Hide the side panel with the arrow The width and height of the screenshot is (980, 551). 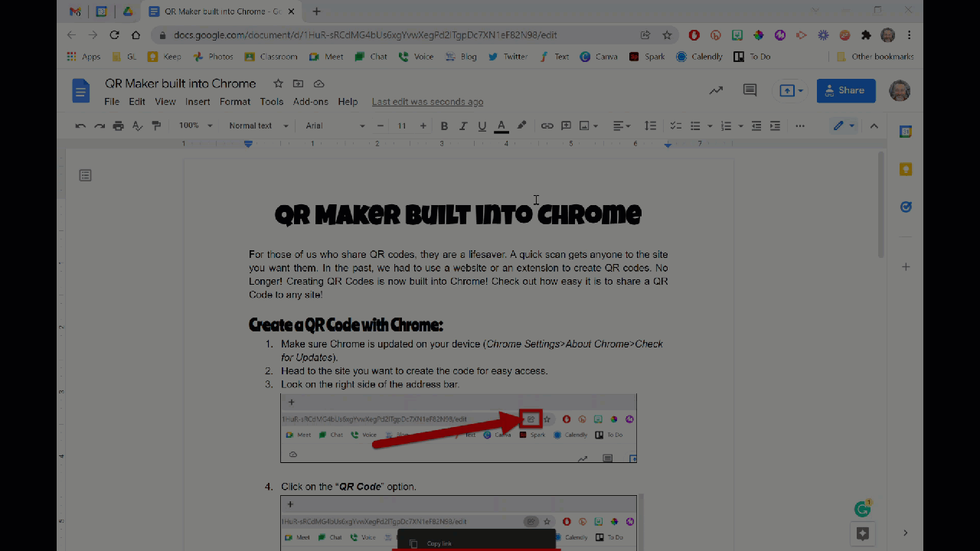(905, 533)
